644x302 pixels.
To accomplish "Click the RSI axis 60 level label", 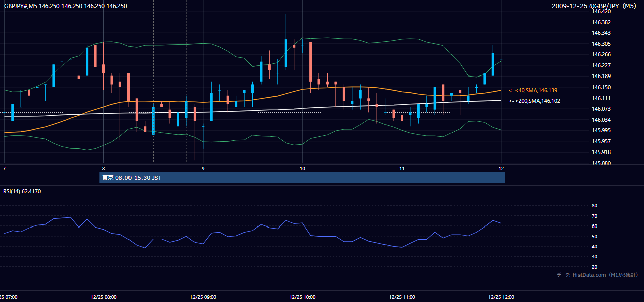I will [594, 226].
